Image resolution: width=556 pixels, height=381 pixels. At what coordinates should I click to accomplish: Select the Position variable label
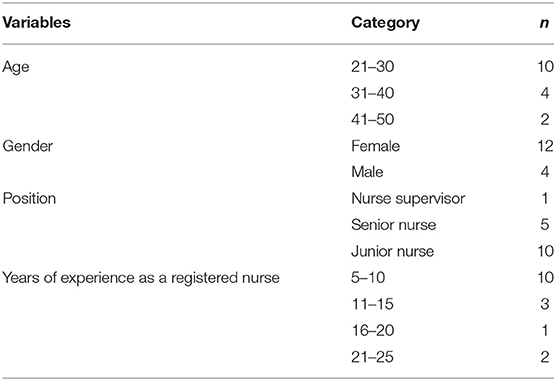tap(29, 199)
